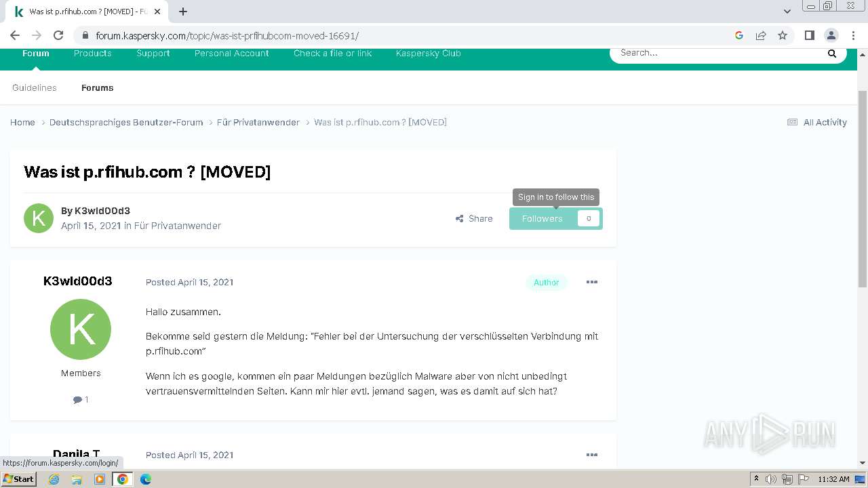Select Check a file or link
The width and height of the screenshot is (868, 488).
point(333,54)
